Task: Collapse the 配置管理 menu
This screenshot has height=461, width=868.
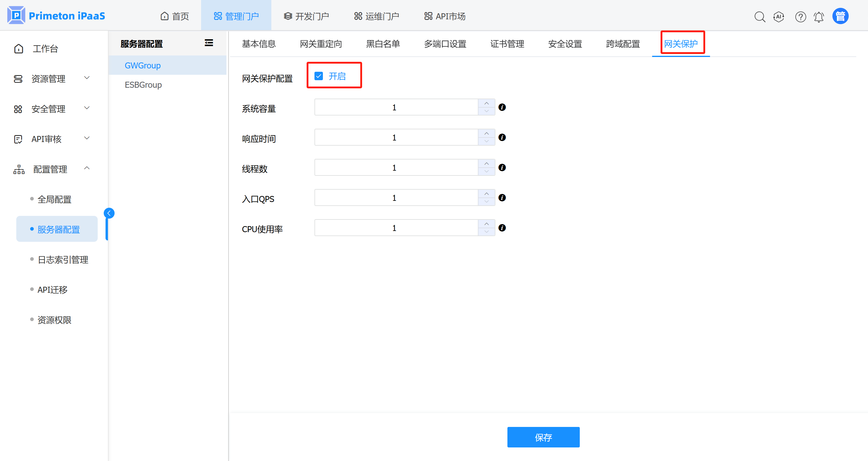Action: click(52, 169)
